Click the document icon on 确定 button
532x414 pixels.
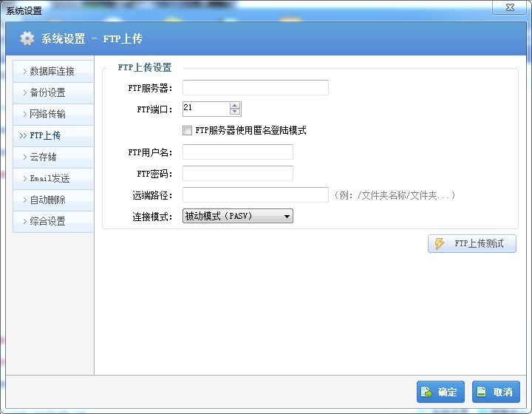click(426, 392)
